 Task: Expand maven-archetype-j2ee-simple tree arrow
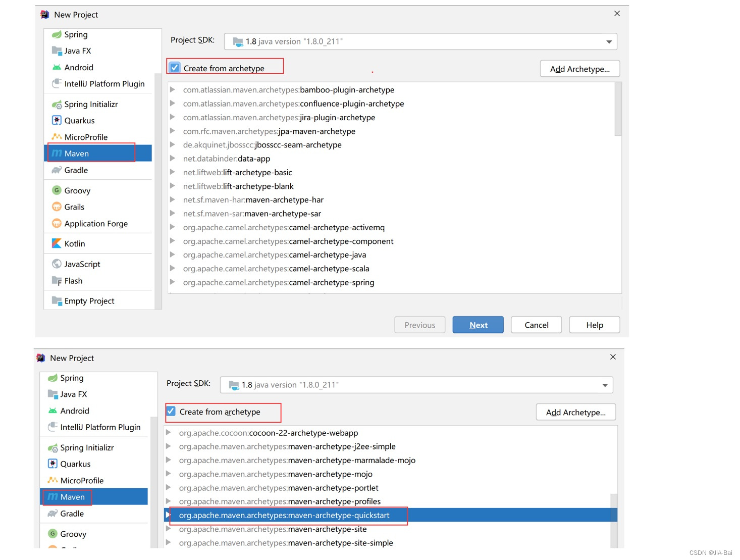(x=169, y=446)
